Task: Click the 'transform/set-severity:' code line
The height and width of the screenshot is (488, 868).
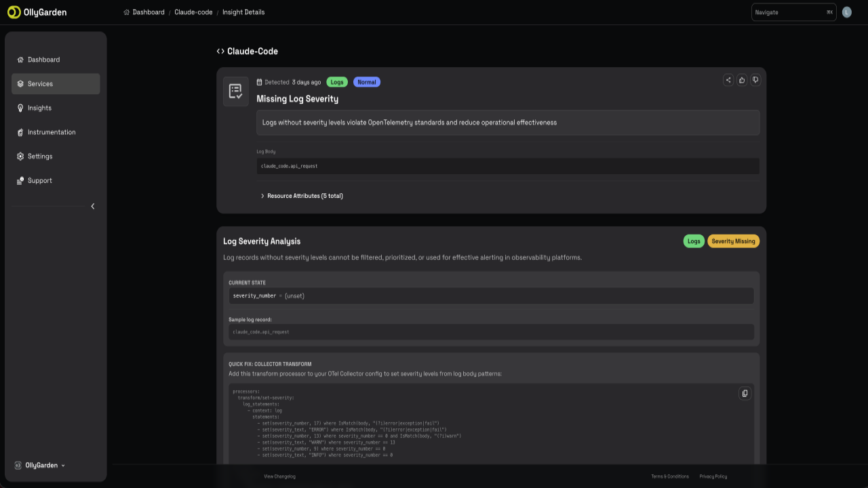Action: click(x=266, y=398)
